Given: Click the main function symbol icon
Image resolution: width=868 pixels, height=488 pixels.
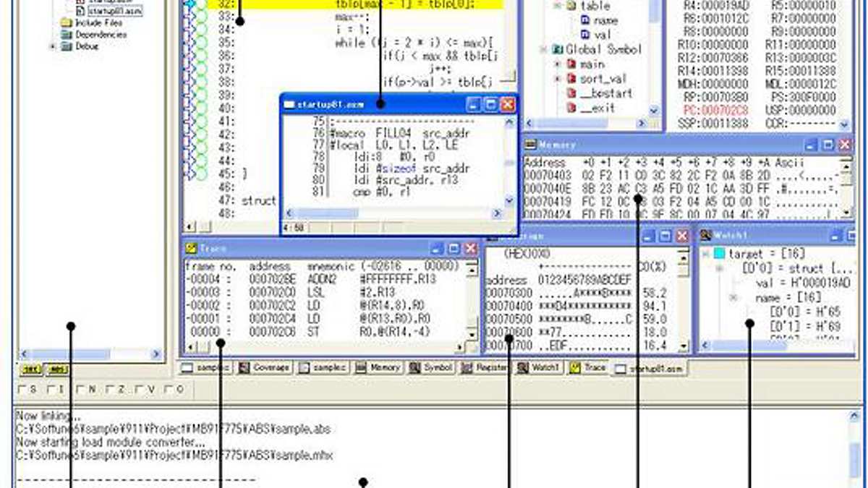Looking at the screenshot, I should tap(571, 64).
